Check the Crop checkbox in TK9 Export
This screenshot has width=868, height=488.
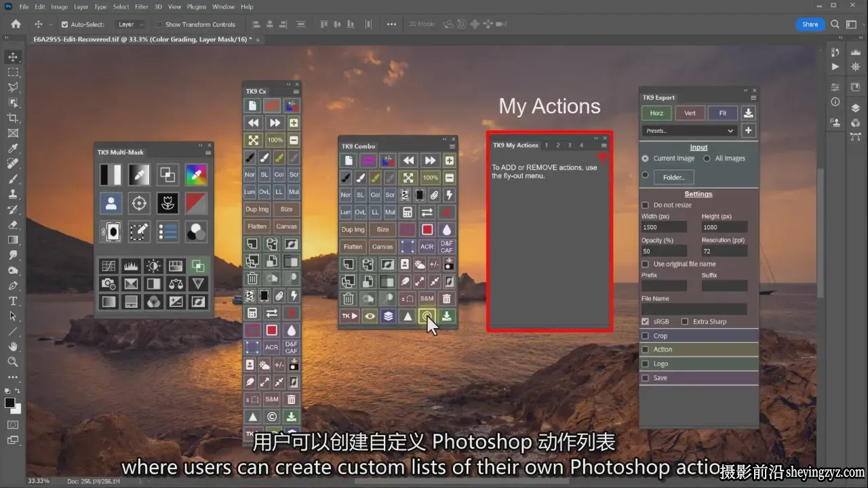(x=645, y=336)
